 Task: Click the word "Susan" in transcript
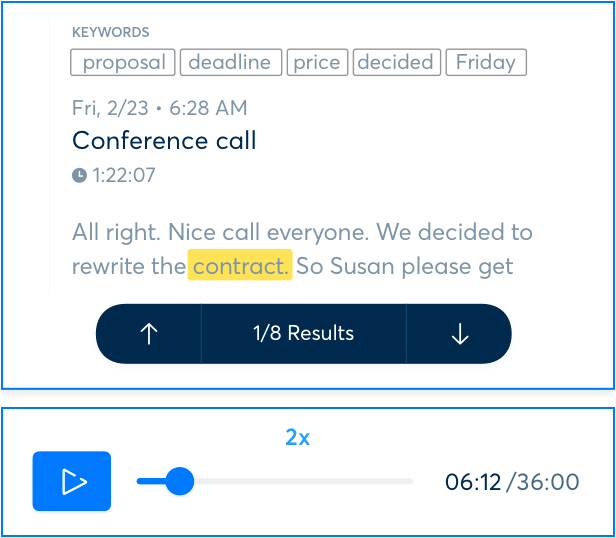[362, 266]
